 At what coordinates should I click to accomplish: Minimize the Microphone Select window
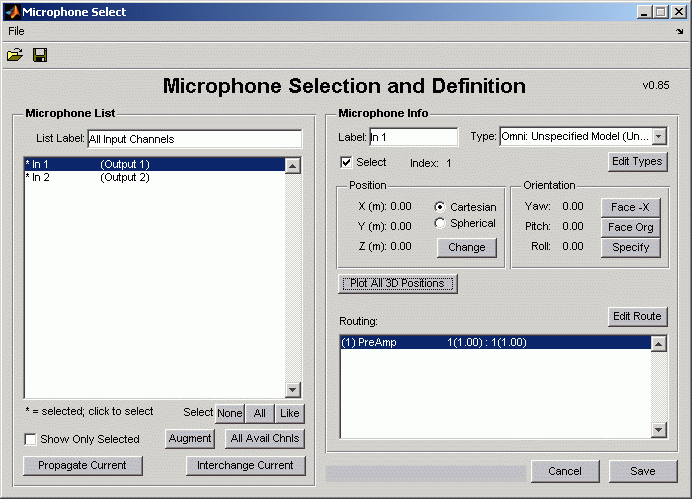644,12
